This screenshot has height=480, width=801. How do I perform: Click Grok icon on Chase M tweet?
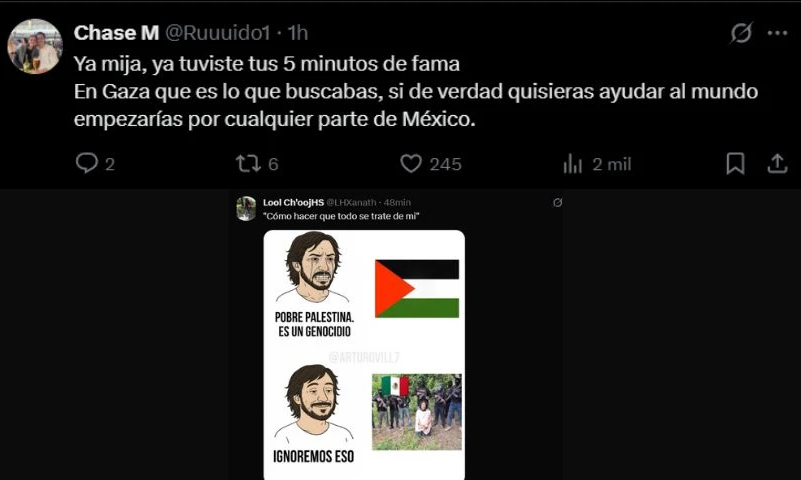(x=741, y=33)
